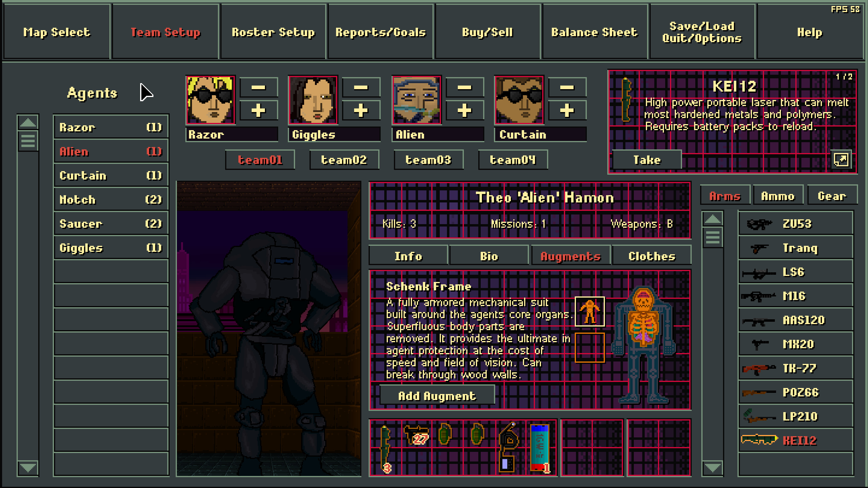
Task: Switch to team02
Action: click(x=344, y=160)
